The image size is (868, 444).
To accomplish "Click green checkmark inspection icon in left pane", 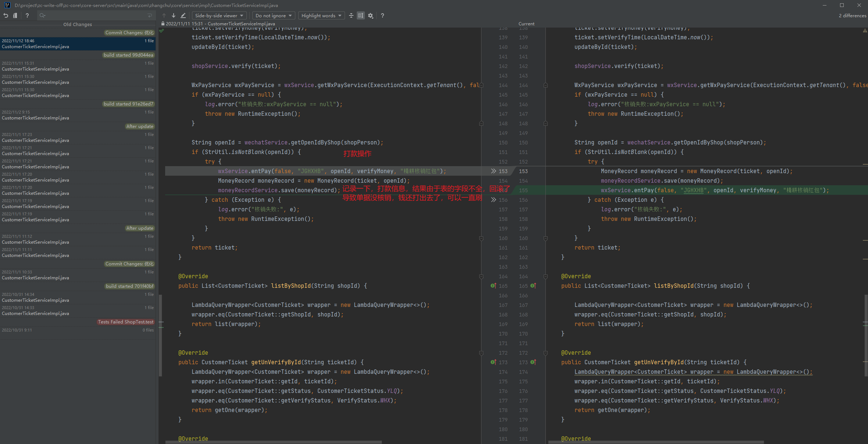I will [161, 31].
